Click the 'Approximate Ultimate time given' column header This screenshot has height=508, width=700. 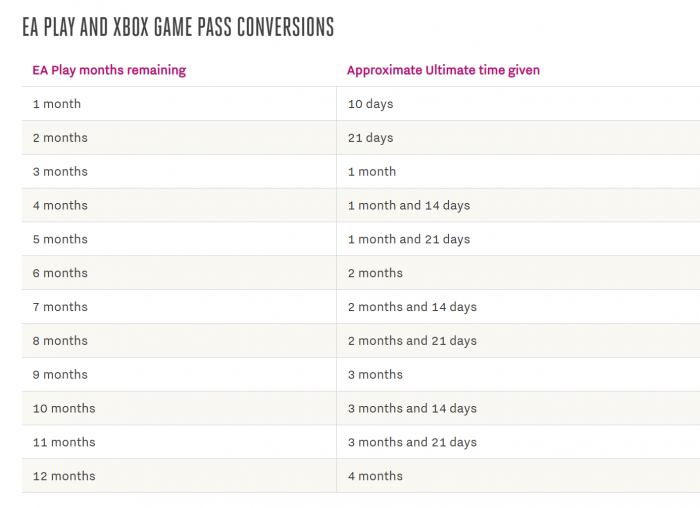[x=443, y=70]
